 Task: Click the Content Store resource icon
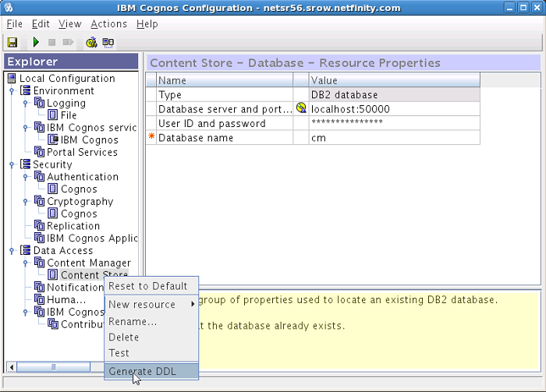click(x=52, y=274)
